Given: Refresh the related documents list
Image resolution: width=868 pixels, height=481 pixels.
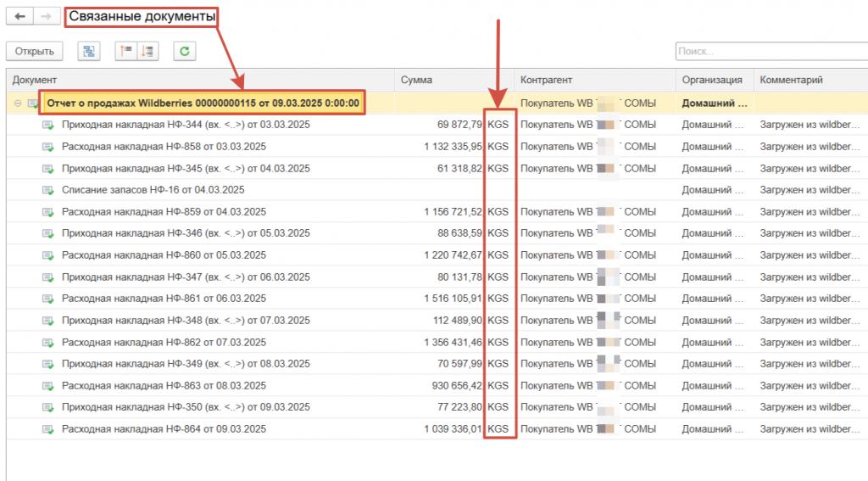Looking at the screenshot, I should point(184,52).
